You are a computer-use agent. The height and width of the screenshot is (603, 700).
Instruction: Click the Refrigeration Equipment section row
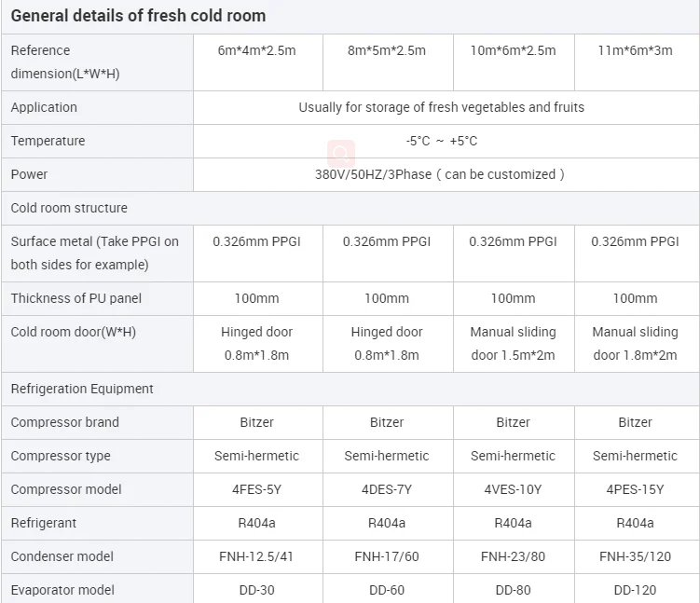pos(83,389)
